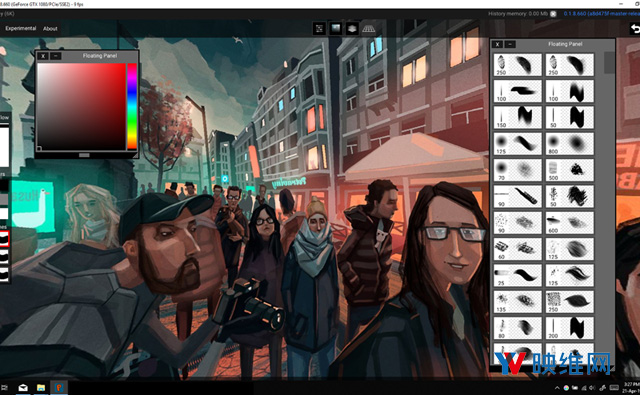
Task: Select the 800 soft round brush preset
Action: click(569, 143)
